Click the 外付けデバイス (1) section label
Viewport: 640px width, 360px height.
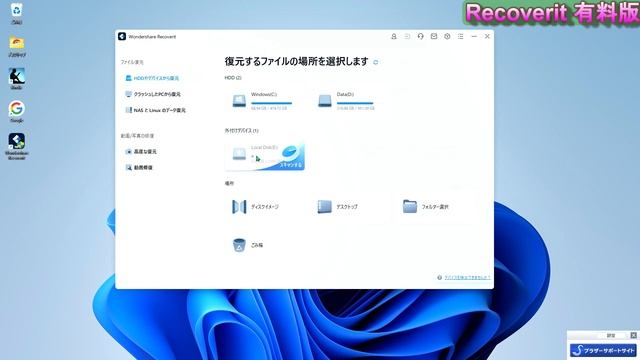[241, 131]
